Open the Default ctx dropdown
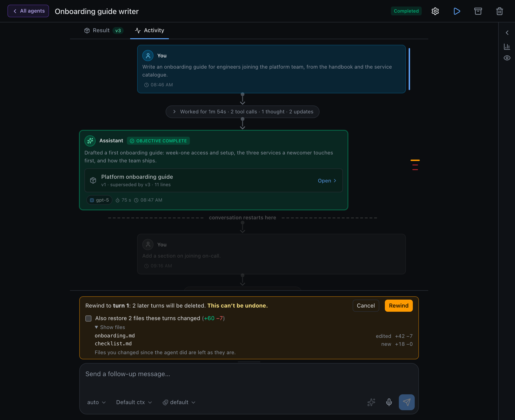This screenshot has width=515, height=420. 134,402
